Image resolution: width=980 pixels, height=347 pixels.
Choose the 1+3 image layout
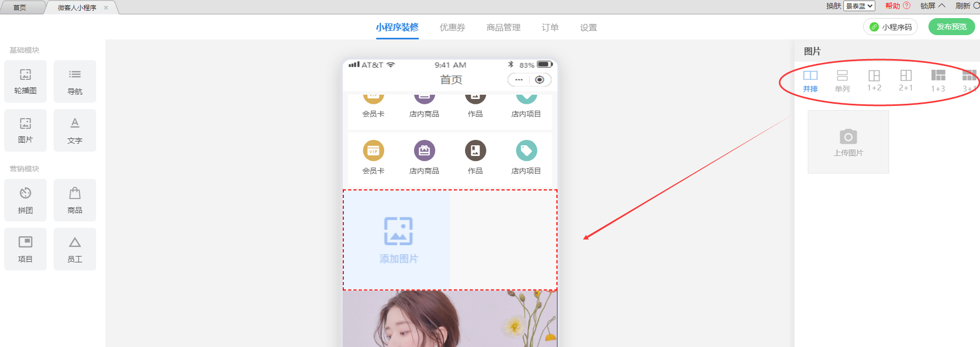coord(938,81)
